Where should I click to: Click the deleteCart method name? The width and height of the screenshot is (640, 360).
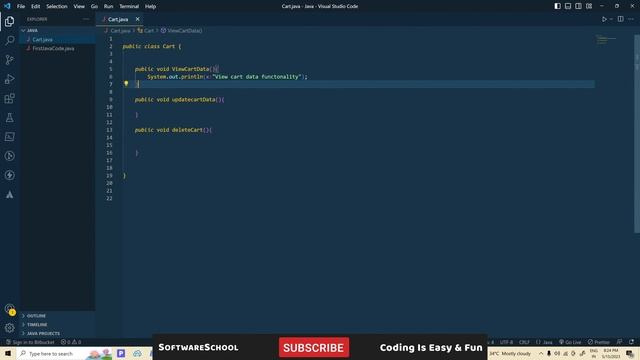(x=187, y=130)
